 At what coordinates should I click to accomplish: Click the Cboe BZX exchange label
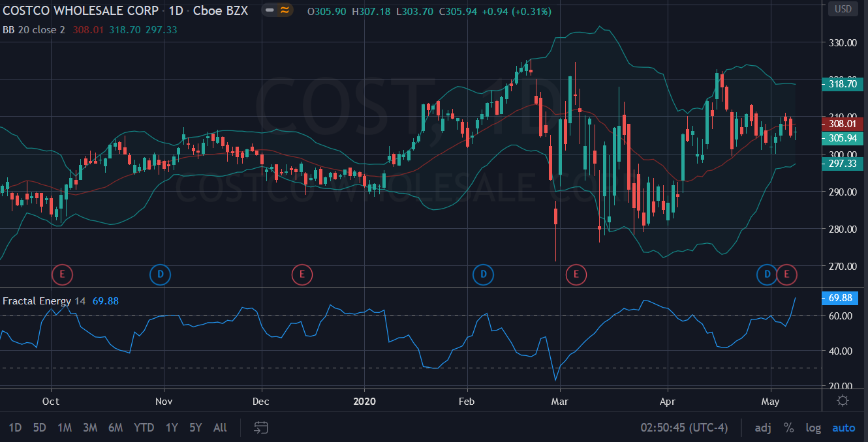pos(221,11)
